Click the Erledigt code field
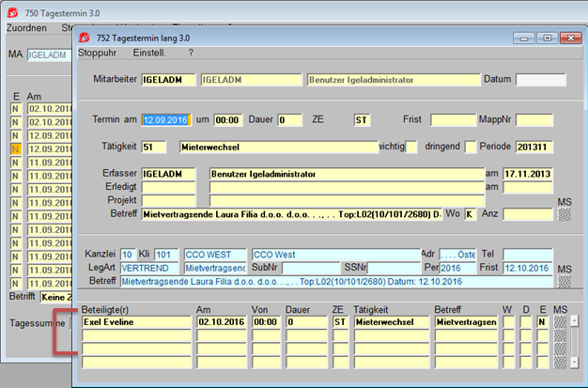 click(x=168, y=187)
